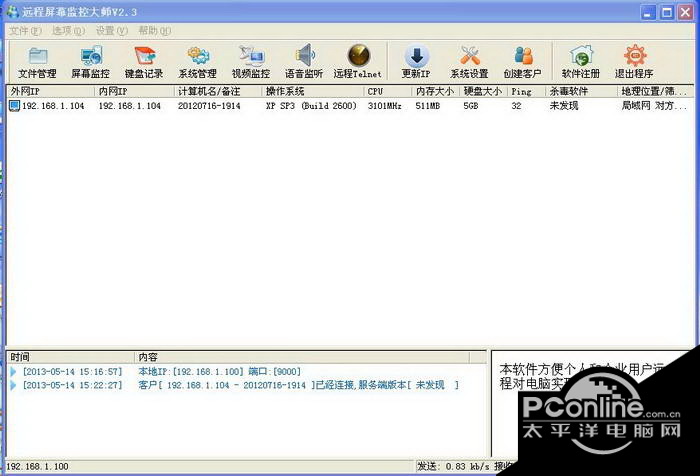Start the 视频监控 video monitor tool
This screenshot has height=476, width=700.
tap(251, 62)
